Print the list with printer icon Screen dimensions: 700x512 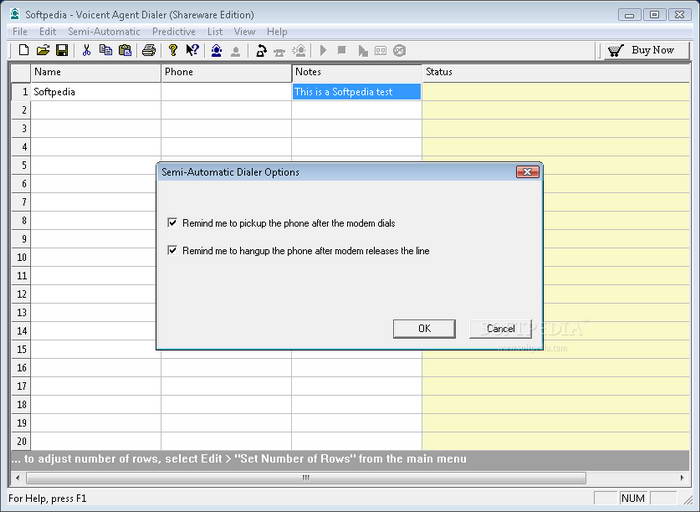149,50
